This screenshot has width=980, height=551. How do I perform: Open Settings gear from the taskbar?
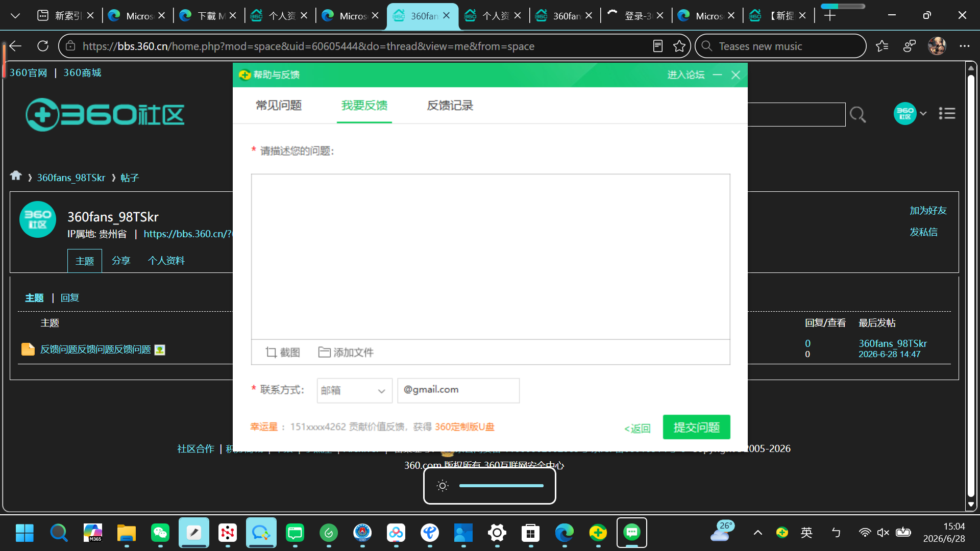[x=497, y=533]
